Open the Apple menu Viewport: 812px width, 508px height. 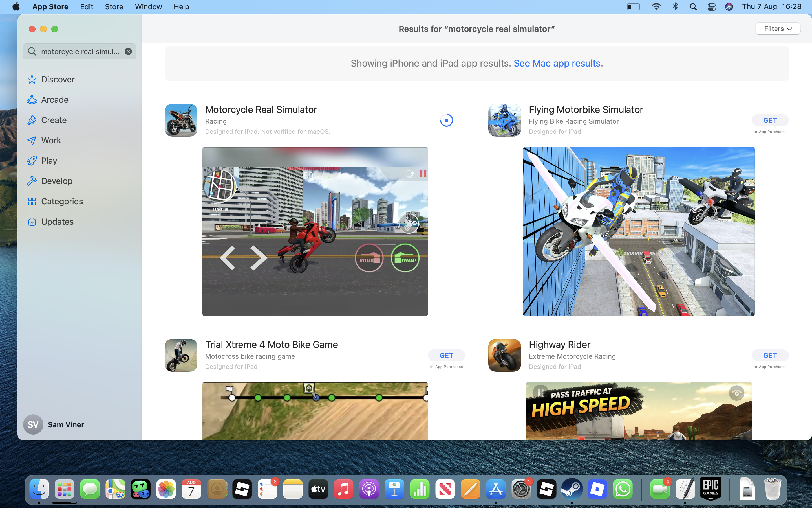(16, 7)
